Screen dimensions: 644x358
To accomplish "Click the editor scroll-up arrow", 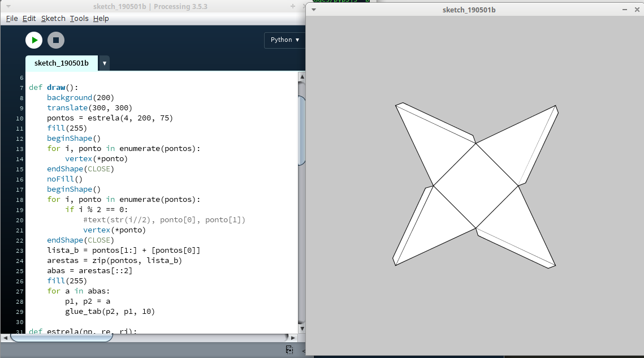I will click(x=302, y=77).
